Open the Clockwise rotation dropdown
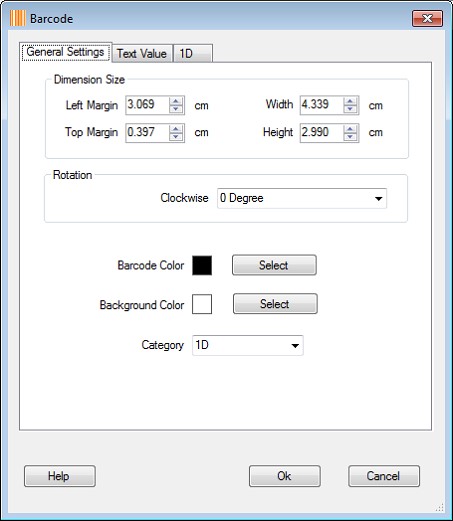This screenshot has width=453, height=521. [302, 198]
